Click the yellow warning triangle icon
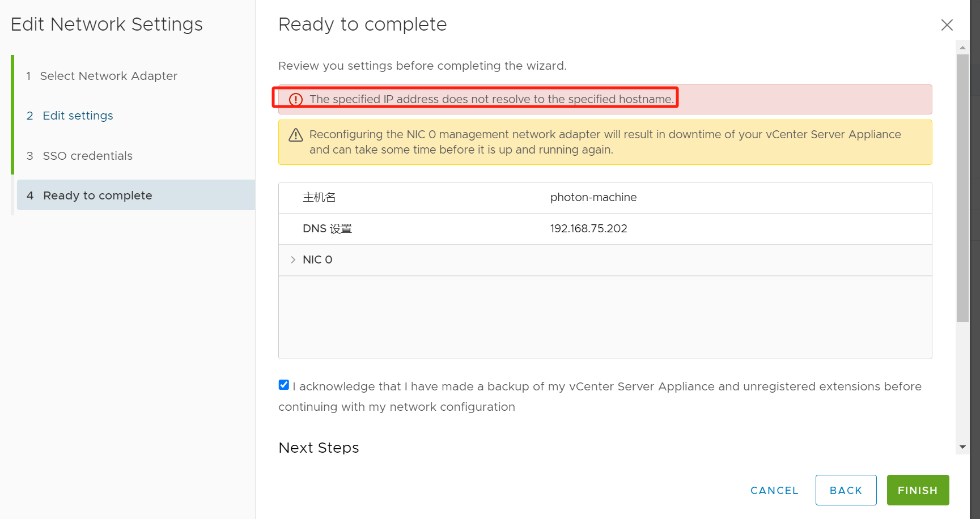 coord(296,135)
